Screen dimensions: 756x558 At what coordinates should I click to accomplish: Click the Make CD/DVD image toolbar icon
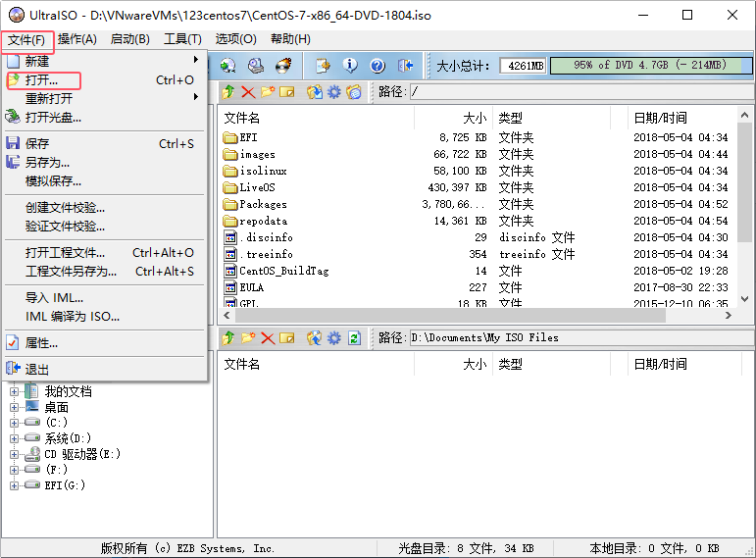pyautogui.click(x=227, y=66)
